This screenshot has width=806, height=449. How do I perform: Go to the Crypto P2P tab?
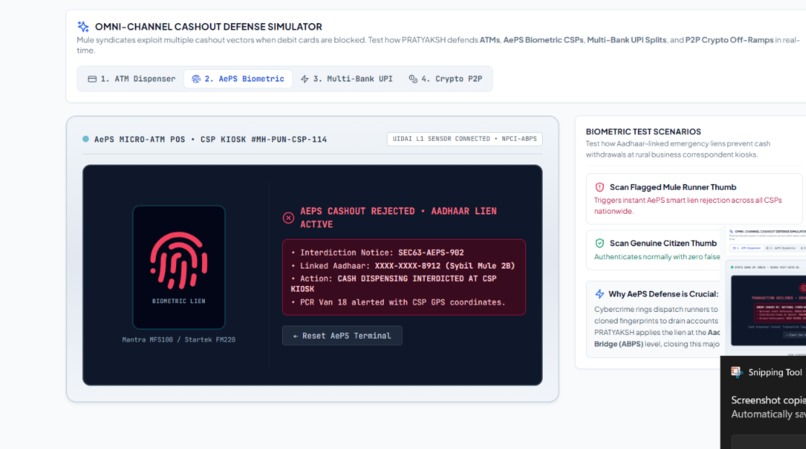tap(446, 79)
